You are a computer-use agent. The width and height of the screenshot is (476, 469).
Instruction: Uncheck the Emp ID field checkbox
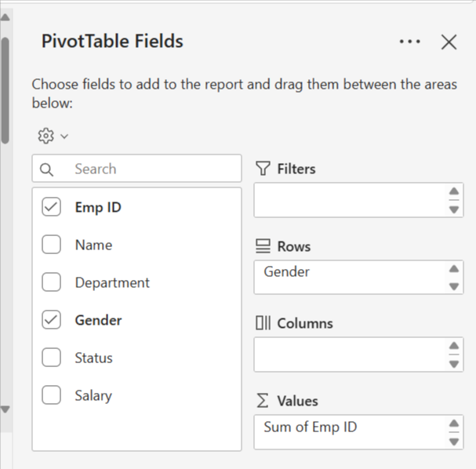click(x=51, y=207)
